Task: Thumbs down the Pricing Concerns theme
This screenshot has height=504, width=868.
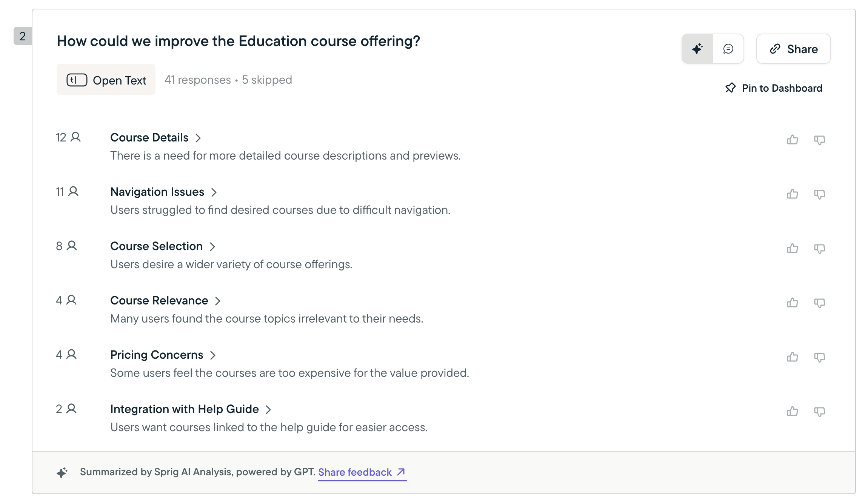Action: (820, 357)
